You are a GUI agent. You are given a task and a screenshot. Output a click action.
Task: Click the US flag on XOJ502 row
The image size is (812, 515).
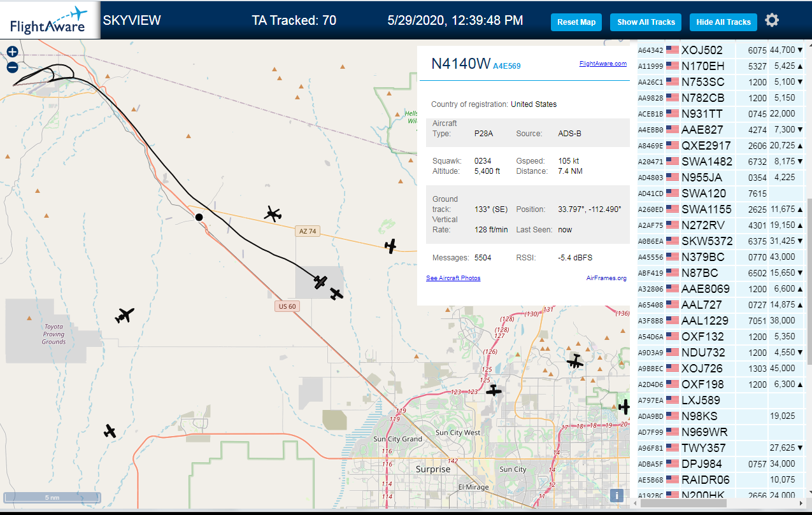tap(672, 50)
